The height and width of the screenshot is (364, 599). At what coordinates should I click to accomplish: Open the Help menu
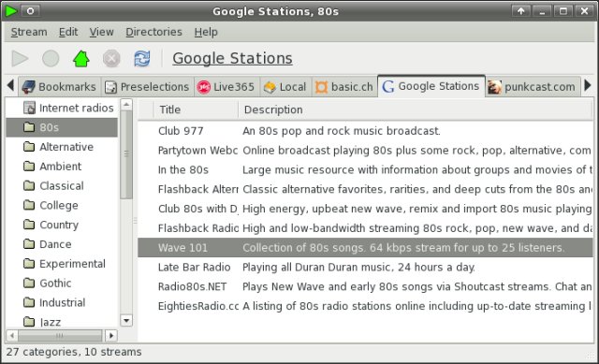pyautogui.click(x=206, y=32)
